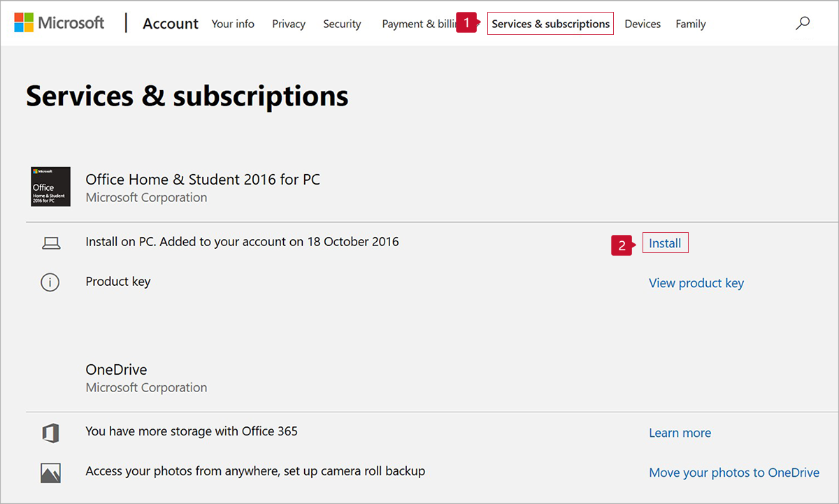Navigate to the Devices tab
839x504 pixels.
(x=643, y=24)
